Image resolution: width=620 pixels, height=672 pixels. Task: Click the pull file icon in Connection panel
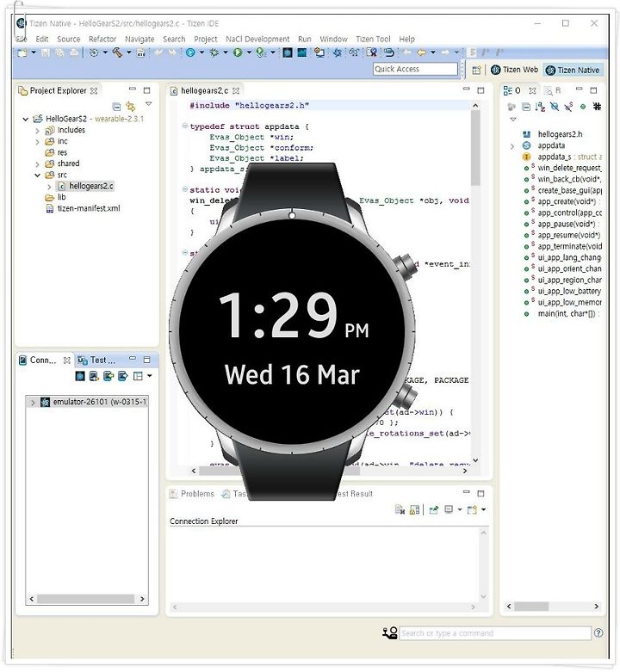click(x=122, y=376)
